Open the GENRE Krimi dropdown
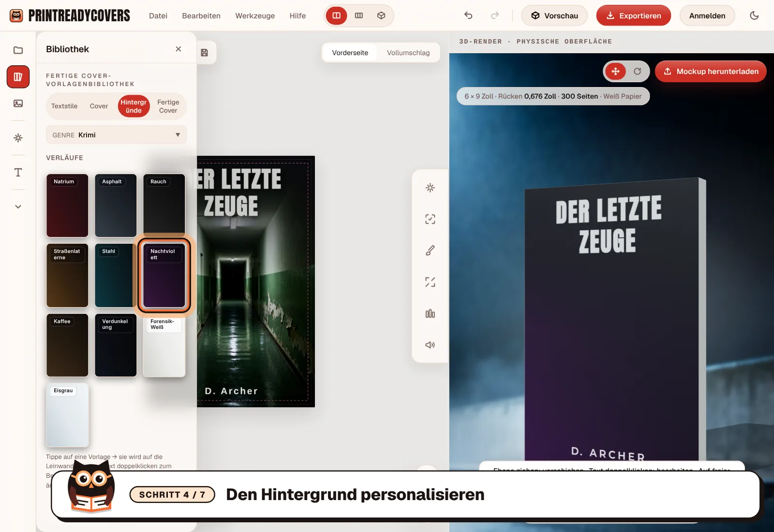Image resolution: width=774 pixels, height=532 pixels. [x=116, y=135]
